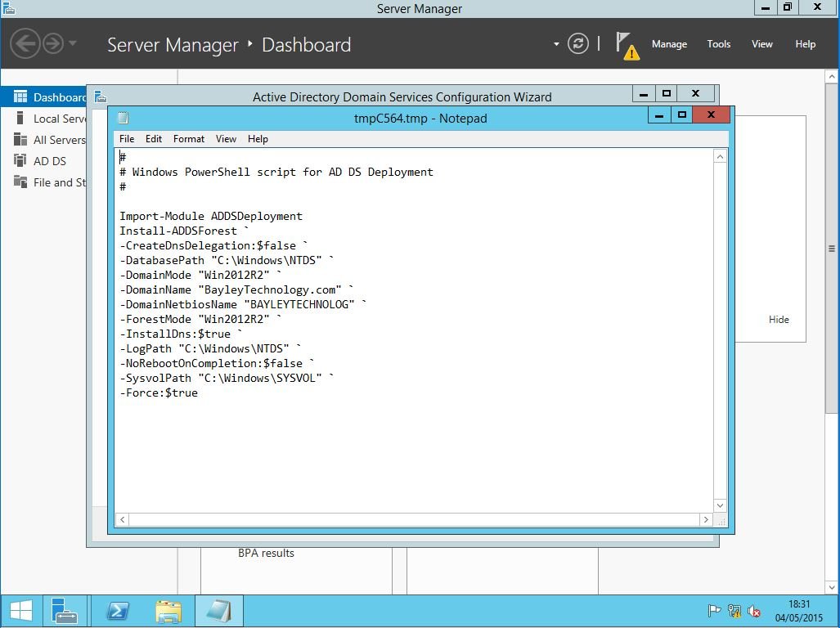Click Notepad's vertical scrollbar down arrow
This screenshot has height=628, width=840.
tap(720, 505)
